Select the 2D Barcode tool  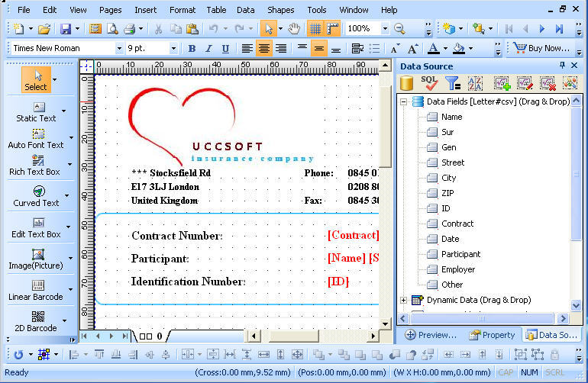tap(36, 322)
